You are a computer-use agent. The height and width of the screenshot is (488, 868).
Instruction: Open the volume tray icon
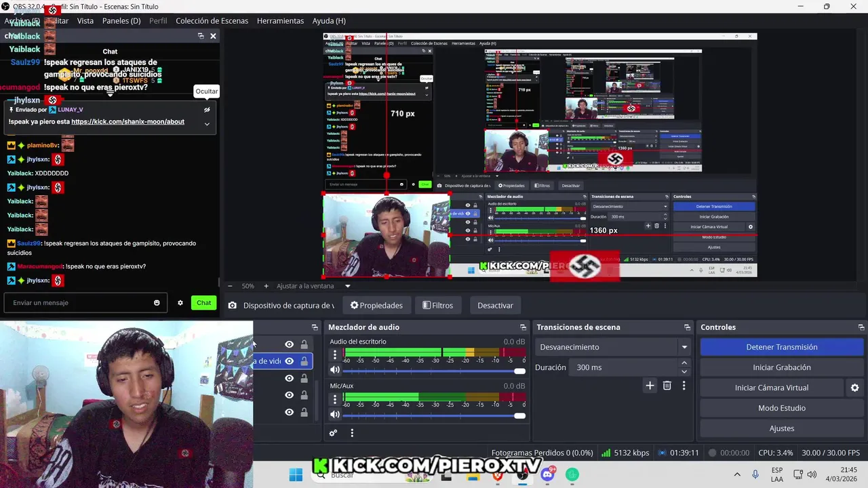pyautogui.click(x=812, y=475)
